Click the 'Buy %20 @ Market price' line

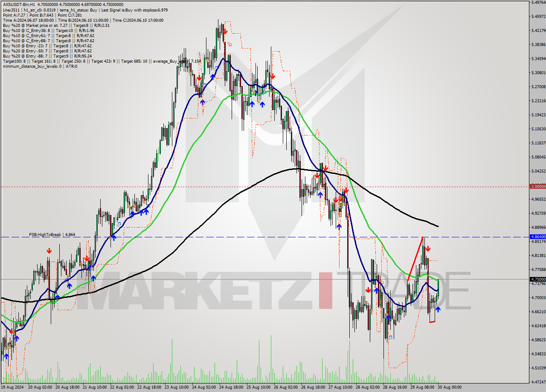(x=56, y=25)
